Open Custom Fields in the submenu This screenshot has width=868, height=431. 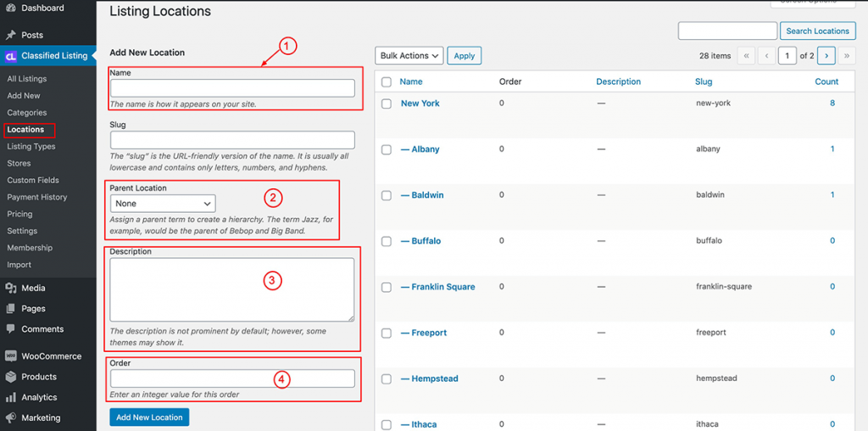(33, 180)
